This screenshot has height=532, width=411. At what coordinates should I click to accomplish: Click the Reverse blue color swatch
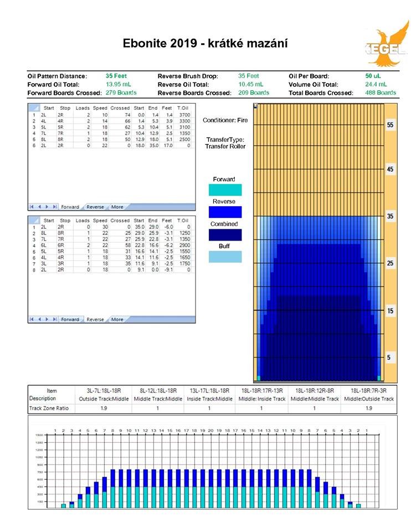pos(225,212)
